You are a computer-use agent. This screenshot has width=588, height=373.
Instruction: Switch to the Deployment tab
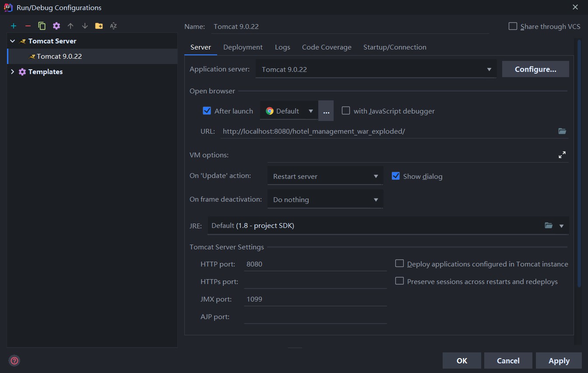click(x=243, y=47)
